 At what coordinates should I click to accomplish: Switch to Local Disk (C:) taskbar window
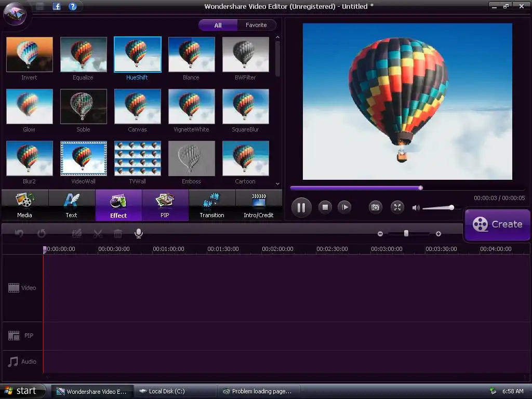point(175,391)
